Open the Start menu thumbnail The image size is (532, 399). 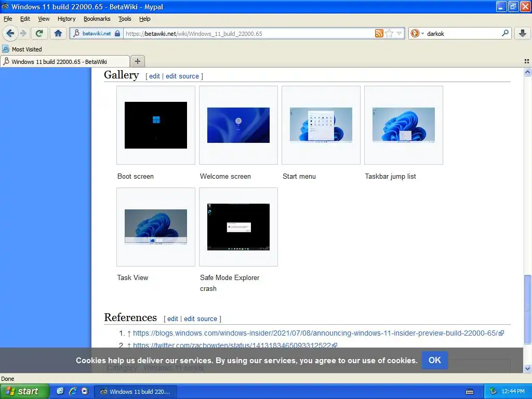[321, 125]
